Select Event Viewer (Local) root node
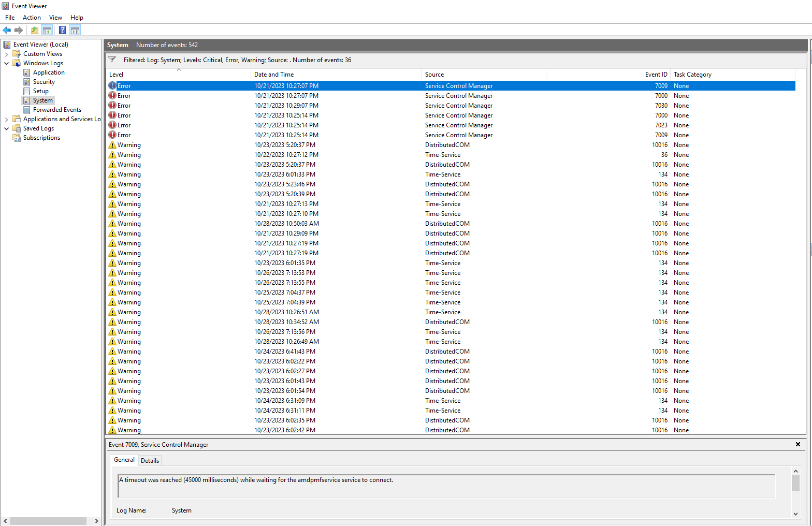The image size is (812, 526). pos(40,45)
